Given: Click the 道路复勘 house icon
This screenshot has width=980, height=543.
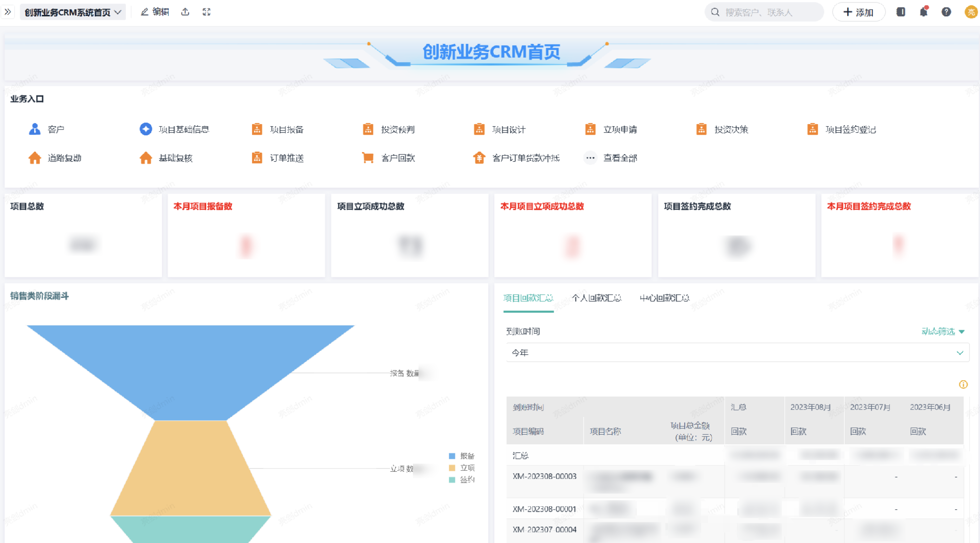Looking at the screenshot, I should click(x=34, y=158).
